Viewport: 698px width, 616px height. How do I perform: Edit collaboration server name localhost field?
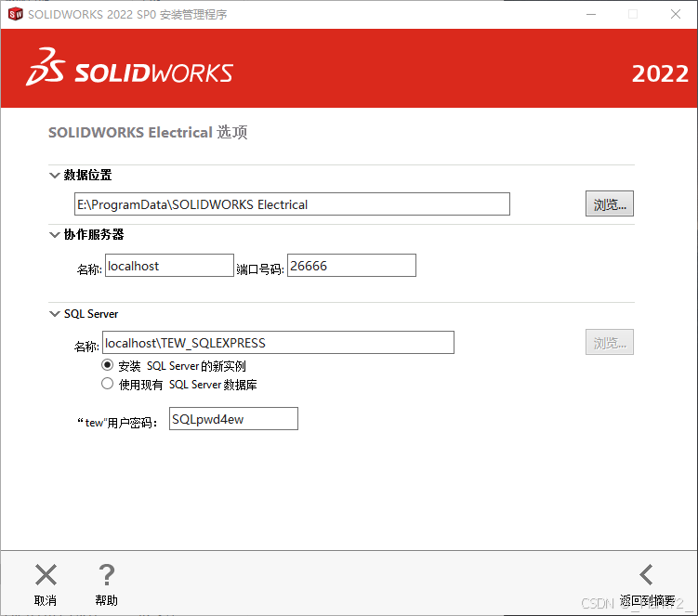click(169, 266)
